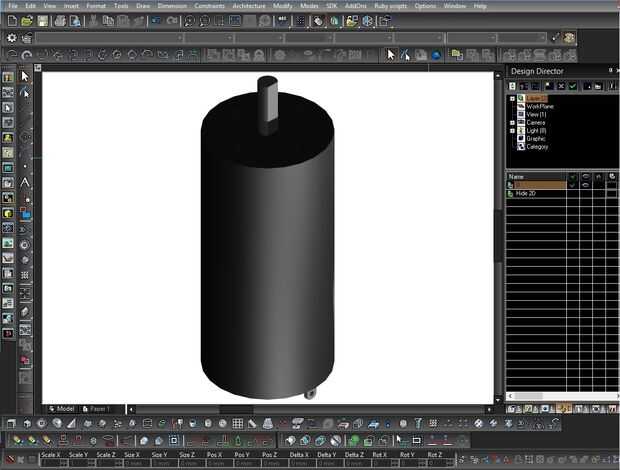Click the gear settings icon at toolbar left

[11, 38]
